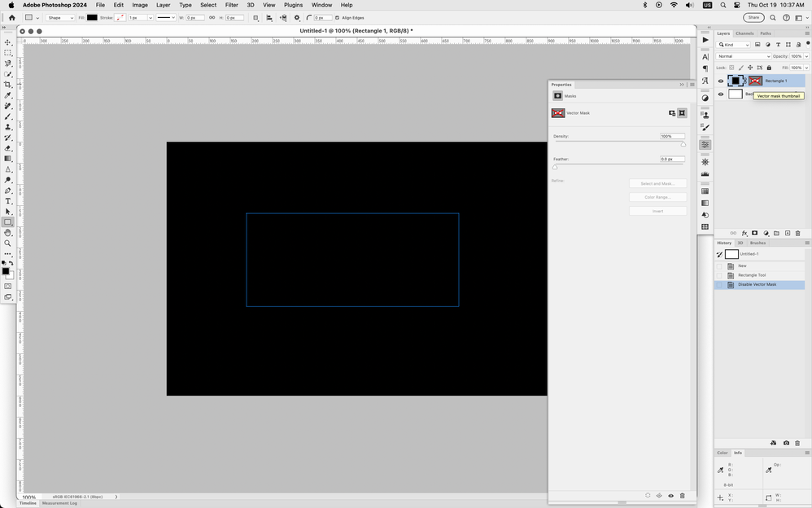Open the Paragraph panel icon

705,68
